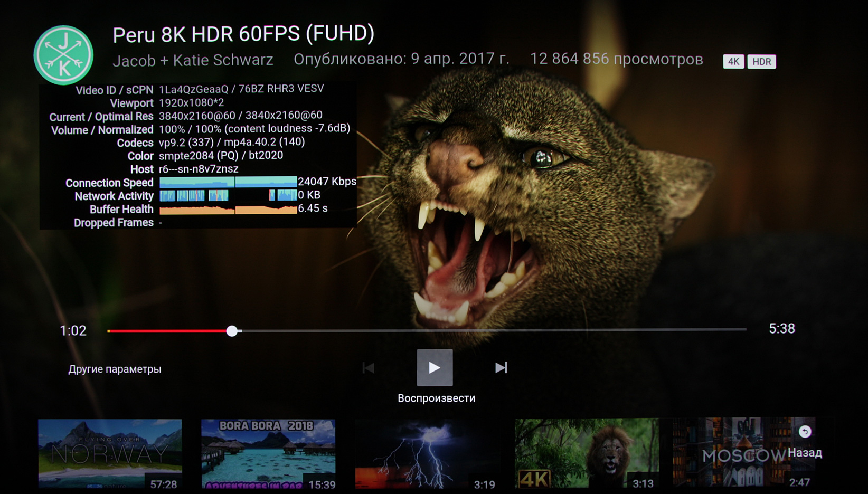Open the 4K lion video thumbnail
This screenshot has height=494, width=868.
[x=587, y=453]
